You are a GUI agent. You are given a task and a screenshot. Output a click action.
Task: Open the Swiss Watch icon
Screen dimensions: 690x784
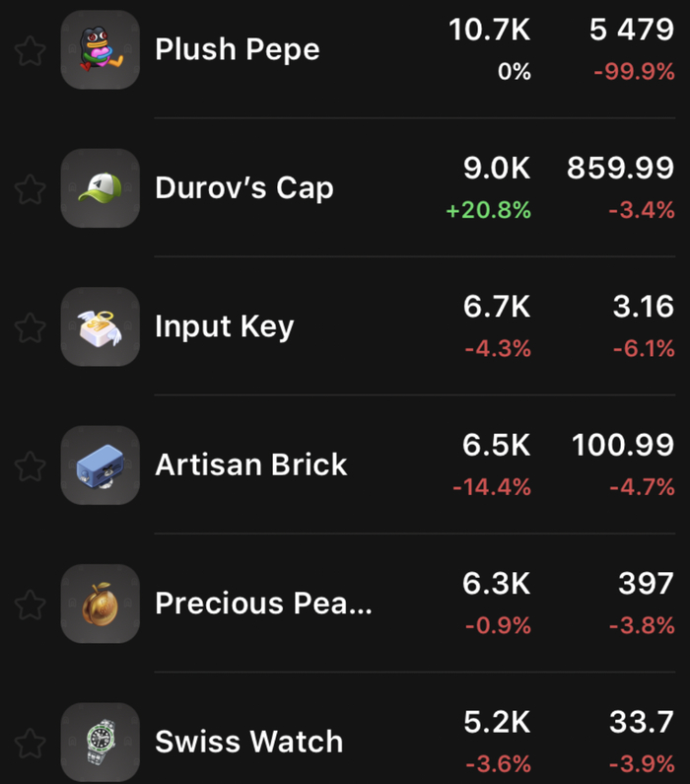[x=100, y=742]
